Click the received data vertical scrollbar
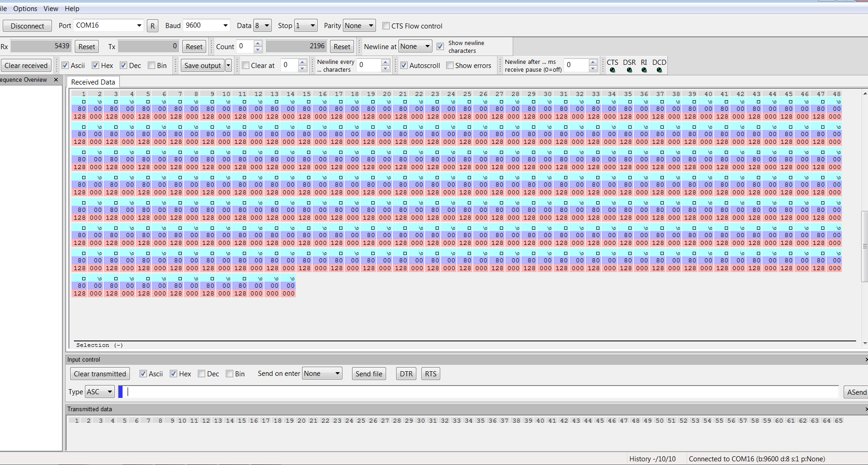868x465 pixels. 865,246
